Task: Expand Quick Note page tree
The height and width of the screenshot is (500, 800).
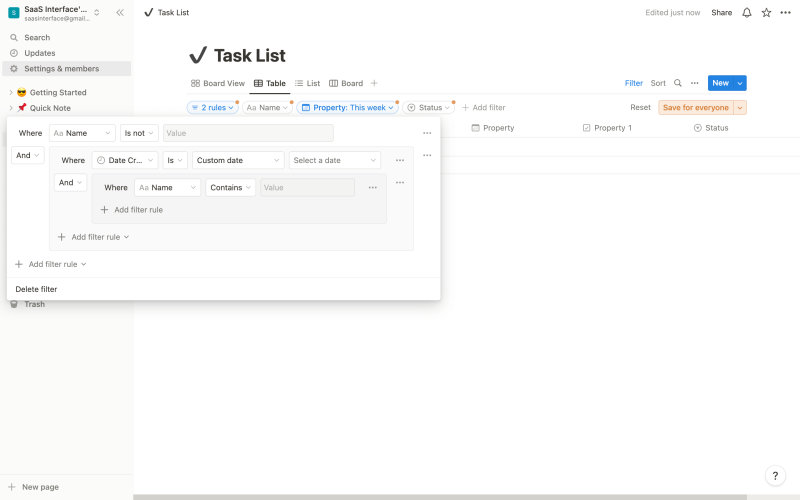Action: [11, 108]
